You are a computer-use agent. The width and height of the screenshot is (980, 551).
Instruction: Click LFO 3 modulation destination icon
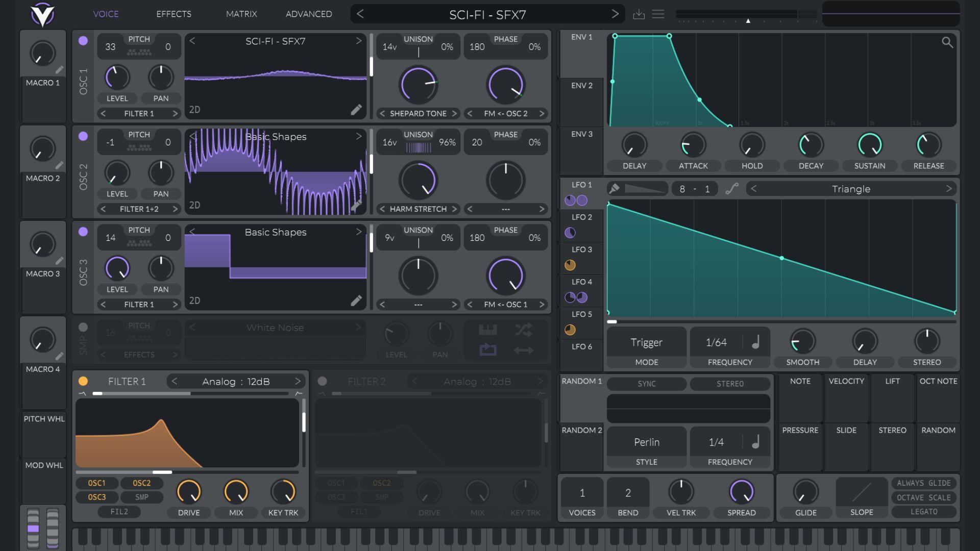570,265
